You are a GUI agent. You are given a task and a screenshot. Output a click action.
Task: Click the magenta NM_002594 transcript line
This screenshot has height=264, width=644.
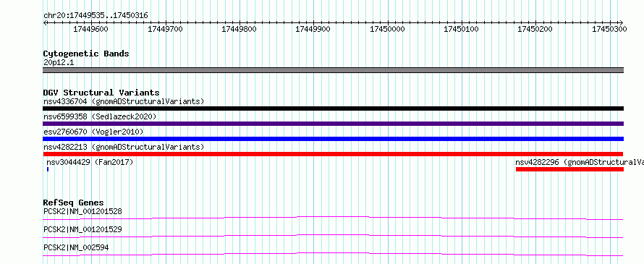333,254
